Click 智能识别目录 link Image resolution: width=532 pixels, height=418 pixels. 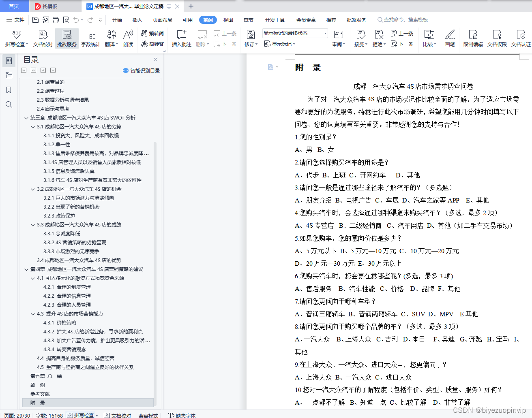point(141,70)
